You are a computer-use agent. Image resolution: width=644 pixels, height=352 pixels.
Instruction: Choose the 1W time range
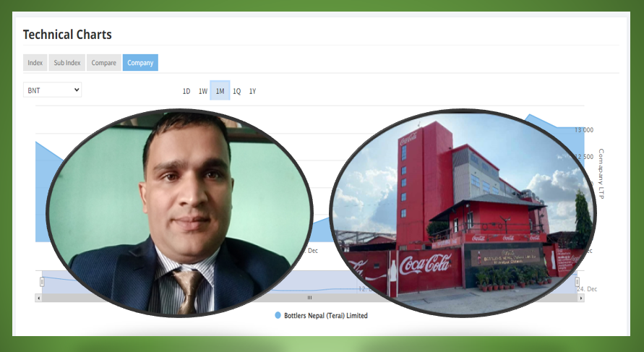[203, 91]
